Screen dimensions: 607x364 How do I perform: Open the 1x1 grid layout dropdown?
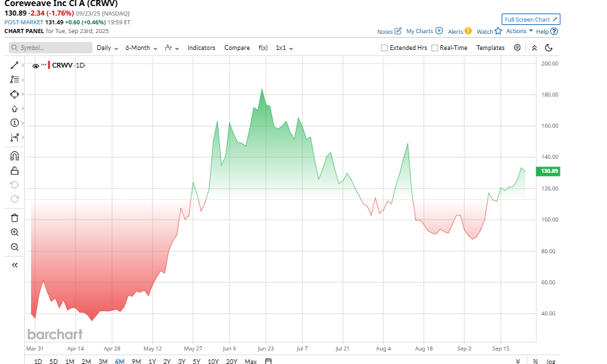[x=284, y=48]
